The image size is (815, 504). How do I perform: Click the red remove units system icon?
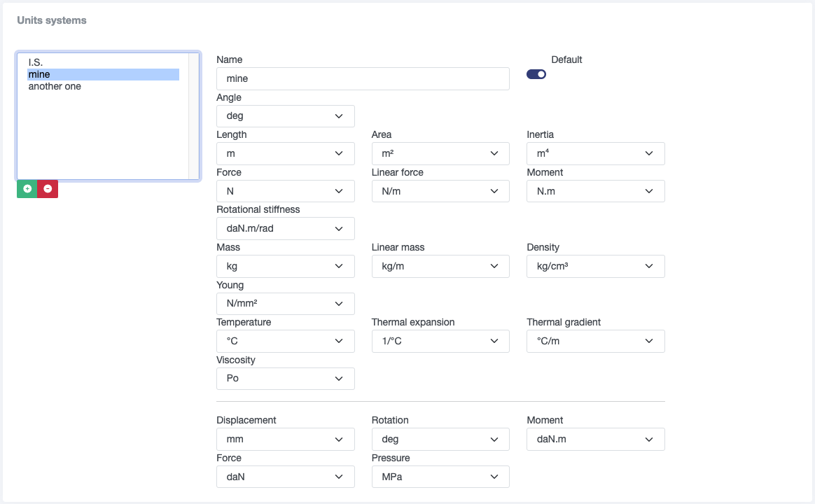[x=48, y=189]
